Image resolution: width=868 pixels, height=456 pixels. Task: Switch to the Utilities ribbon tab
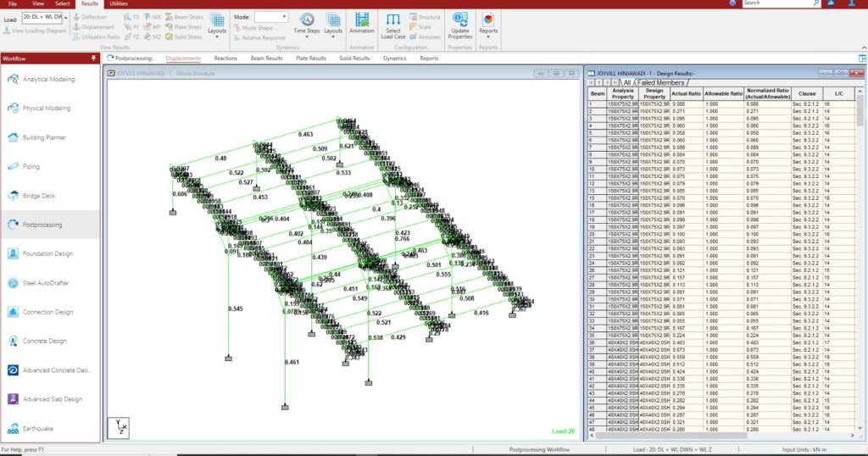(x=119, y=3)
